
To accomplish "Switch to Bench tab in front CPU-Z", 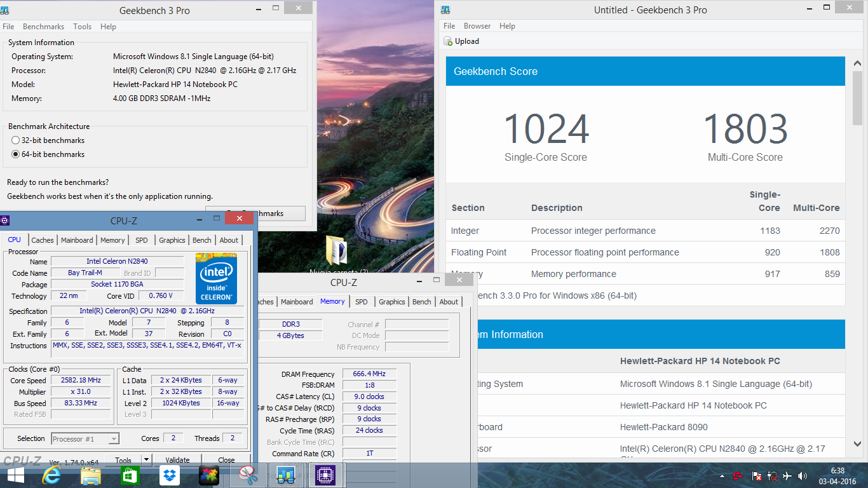I will (202, 240).
